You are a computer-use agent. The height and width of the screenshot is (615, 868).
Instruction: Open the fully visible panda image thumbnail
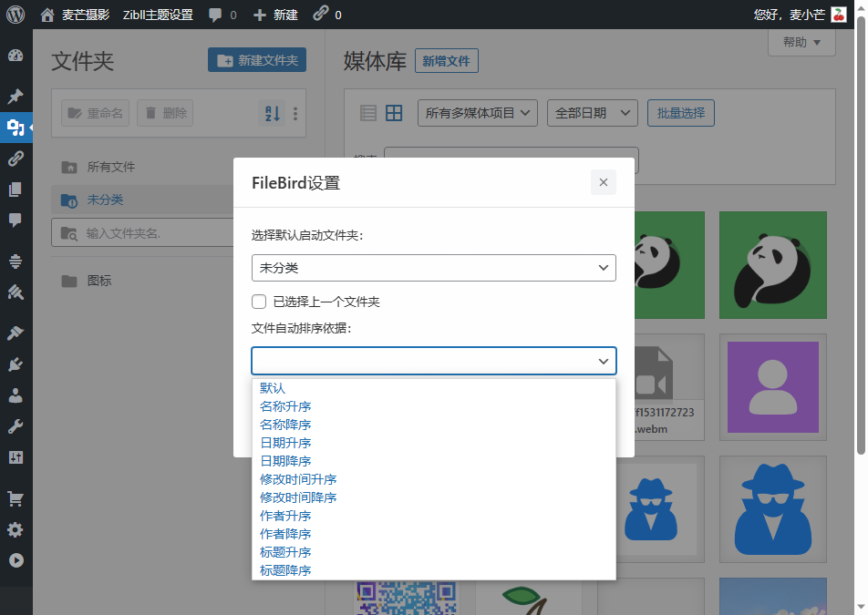click(x=773, y=265)
